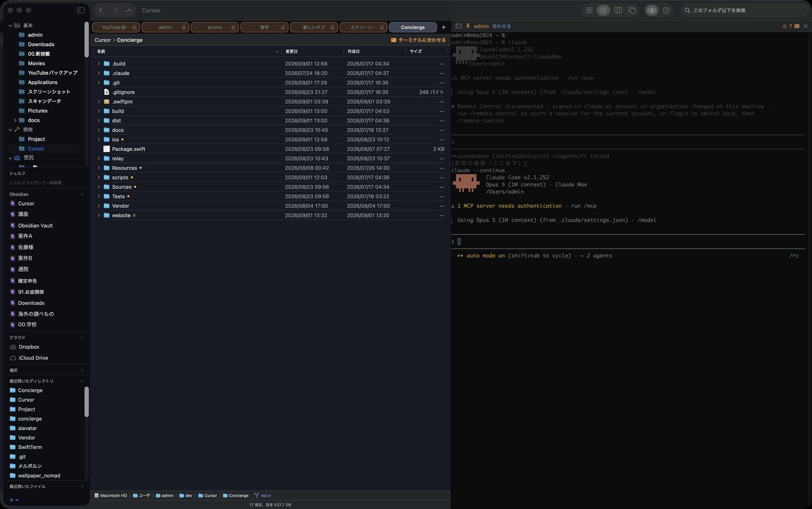Expand the .claude folder
812x509 pixels.
pos(99,73)
